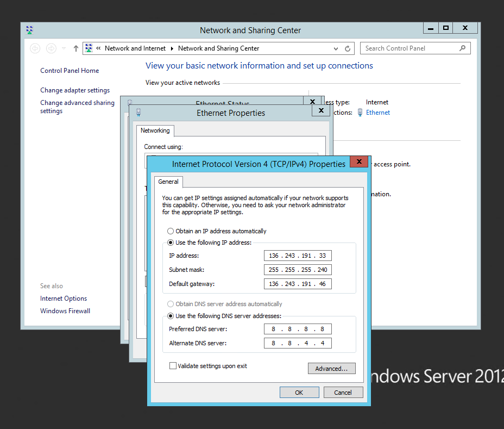
Task: Cancel the IPv4 Properties dialog
Action: (343, 393)
